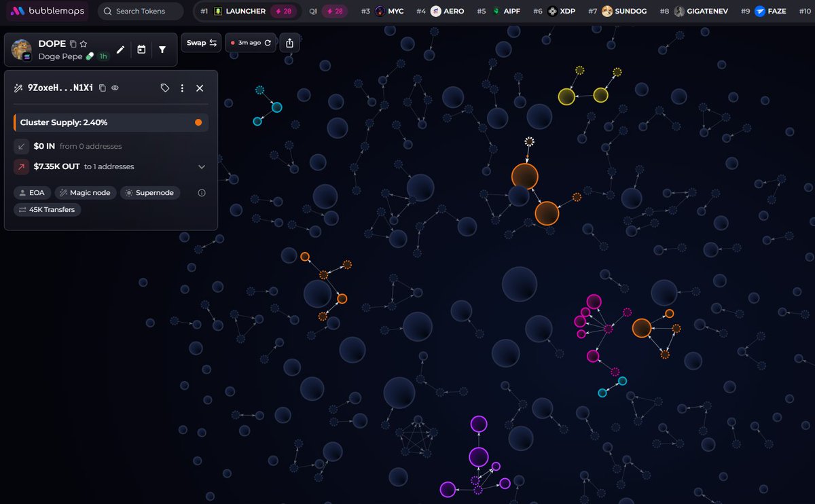
Task: Toggle the Magic node tag
Action: [86, 193]
